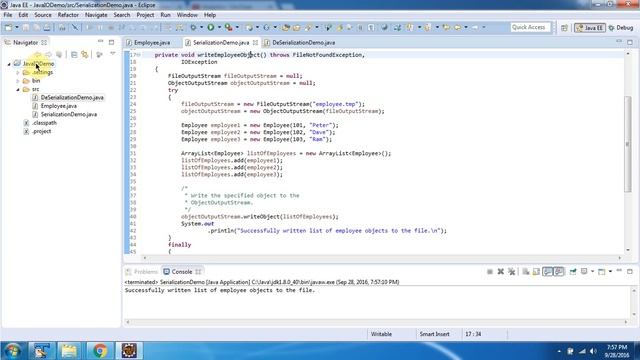Click the Navigator's Forward arrow icon
The width and height of the screenshot is (640, 360).
click(48, 54)
